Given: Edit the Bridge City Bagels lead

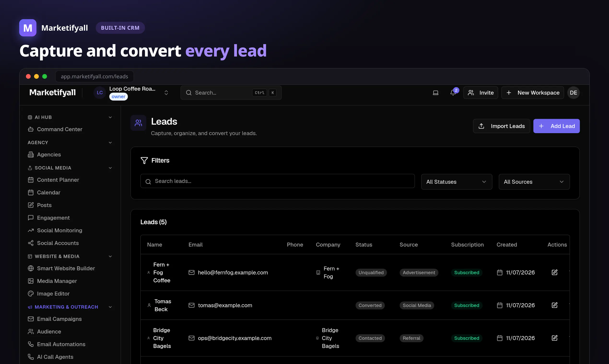Looking at the screenshot, I should [x=555, y=338].
